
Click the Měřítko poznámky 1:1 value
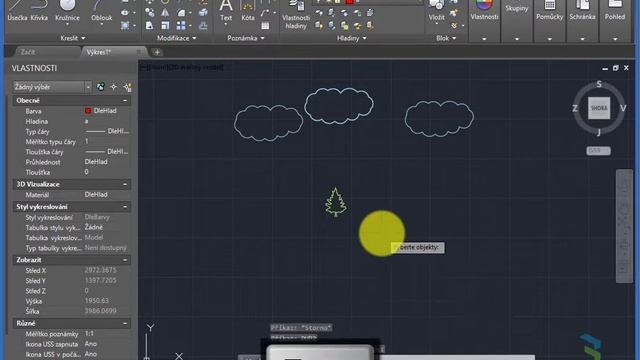[x=89, y=333]
